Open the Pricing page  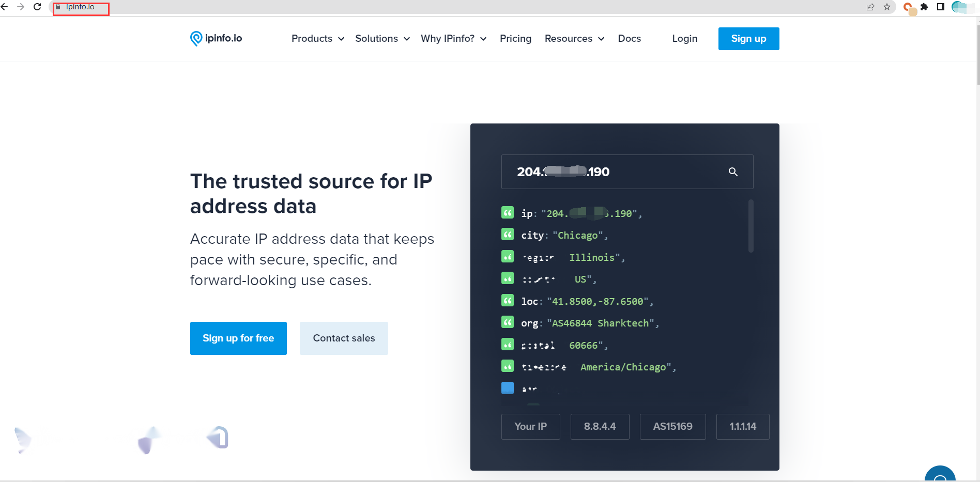(x=515, y=39)
